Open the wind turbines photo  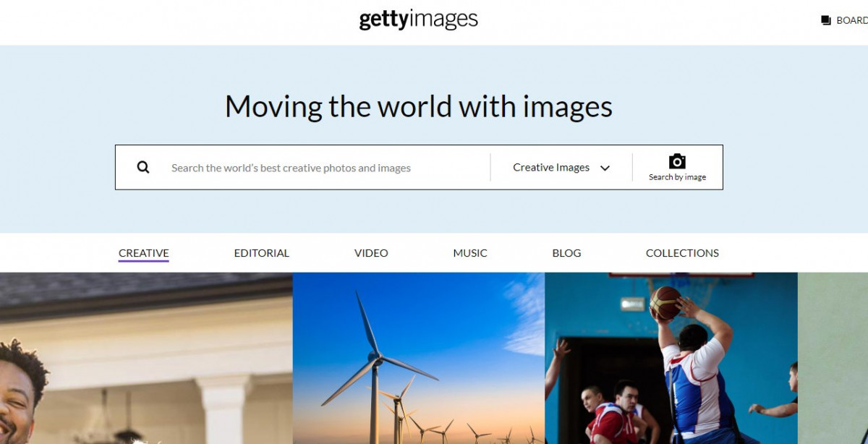pos(419,359)
